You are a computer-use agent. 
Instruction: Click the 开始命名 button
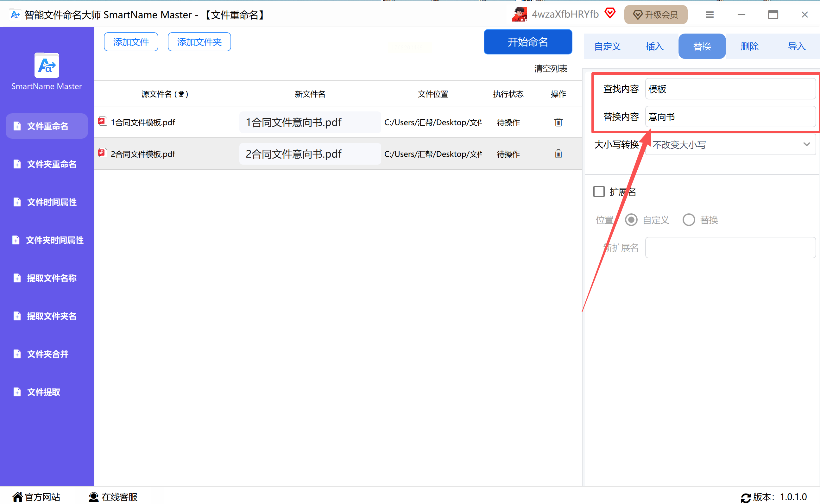(528, 42)
